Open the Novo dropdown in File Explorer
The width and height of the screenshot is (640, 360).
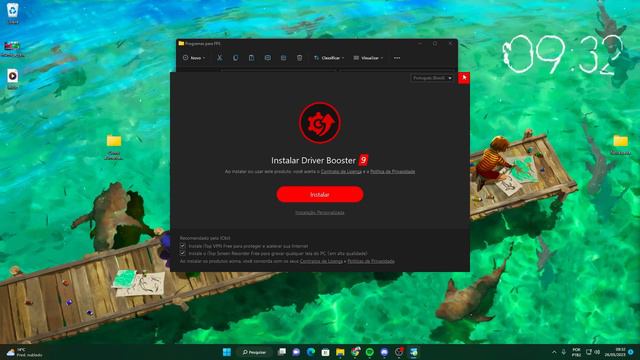(x=194, y=58)
